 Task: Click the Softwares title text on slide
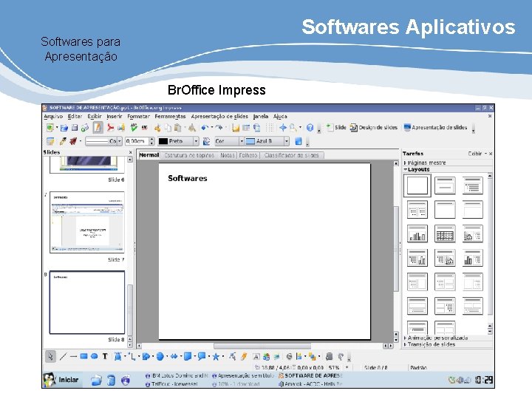click(x=187, y=179)
